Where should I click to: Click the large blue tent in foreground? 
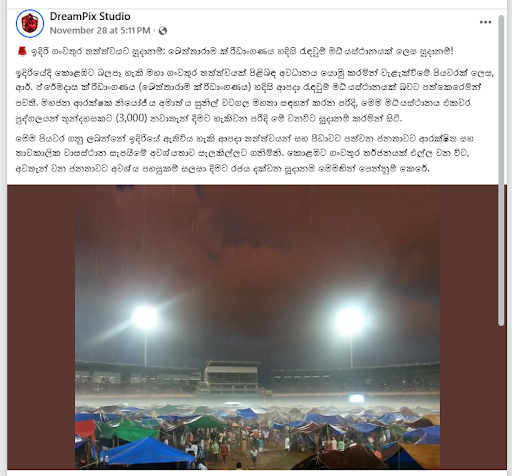pyautogui.click(x=147, y=450)
